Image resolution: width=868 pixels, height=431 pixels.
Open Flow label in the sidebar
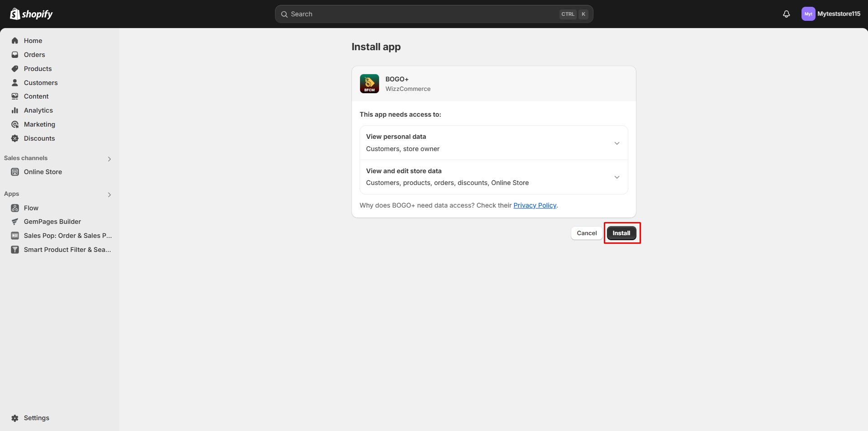coord(31,208)
